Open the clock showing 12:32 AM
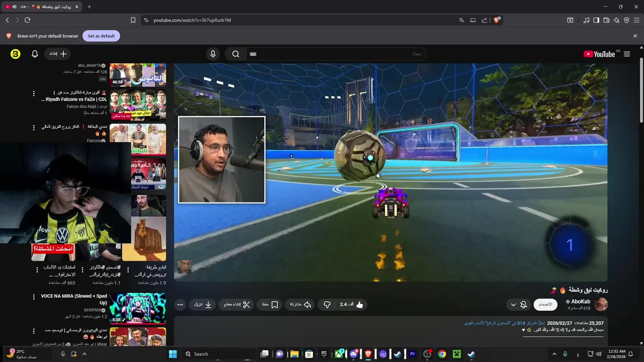This screenshot has width=644, height=362. [x=616, y=354]
